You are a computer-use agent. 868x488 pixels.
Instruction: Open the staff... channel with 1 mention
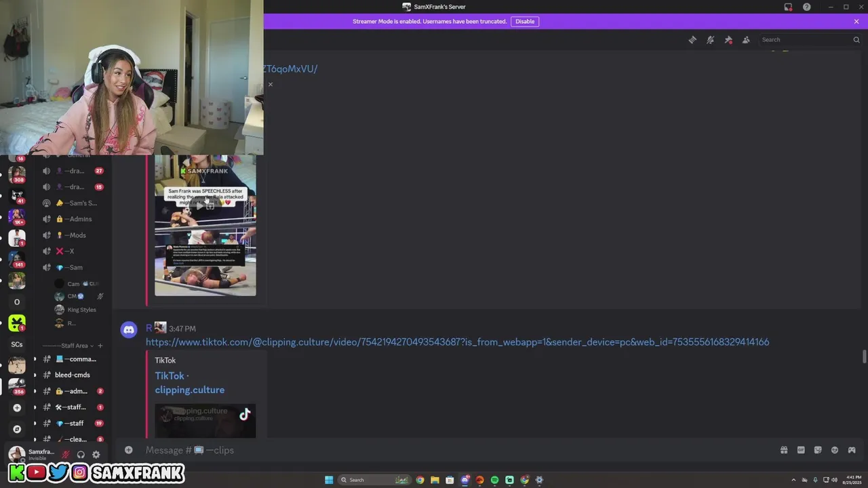coord(72,407)
